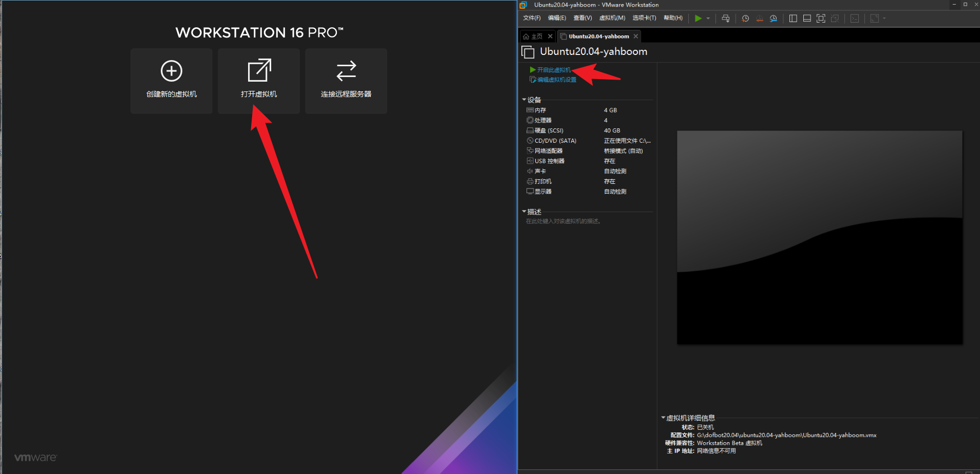Open the snapshot manager wrench-clock icon
The height and width of the screenshot is (474, 980).
(x=774, y=18)
